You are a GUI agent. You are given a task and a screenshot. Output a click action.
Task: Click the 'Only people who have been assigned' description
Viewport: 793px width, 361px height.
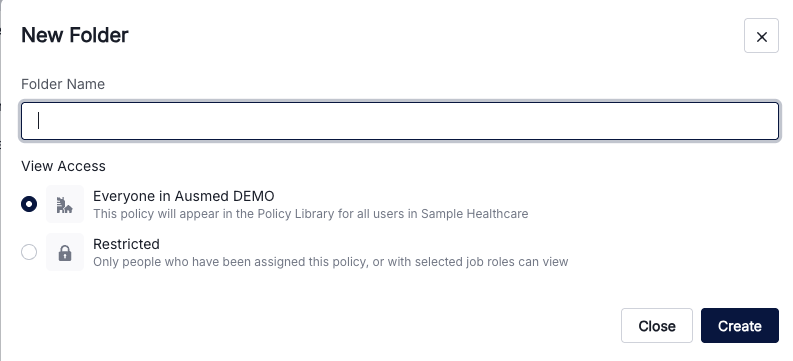[331, 262]
